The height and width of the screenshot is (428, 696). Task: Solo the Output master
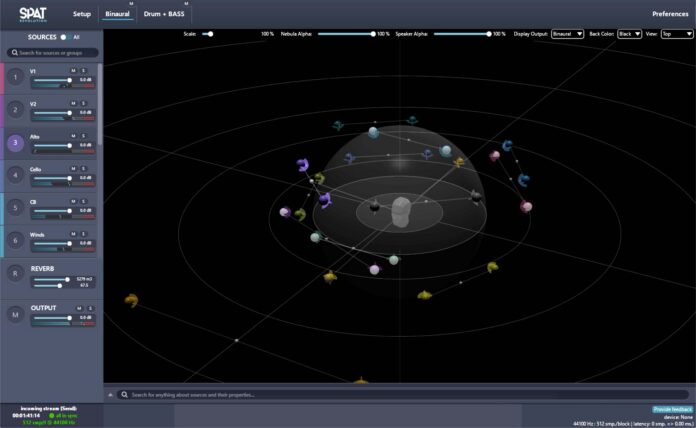[90, 308]
